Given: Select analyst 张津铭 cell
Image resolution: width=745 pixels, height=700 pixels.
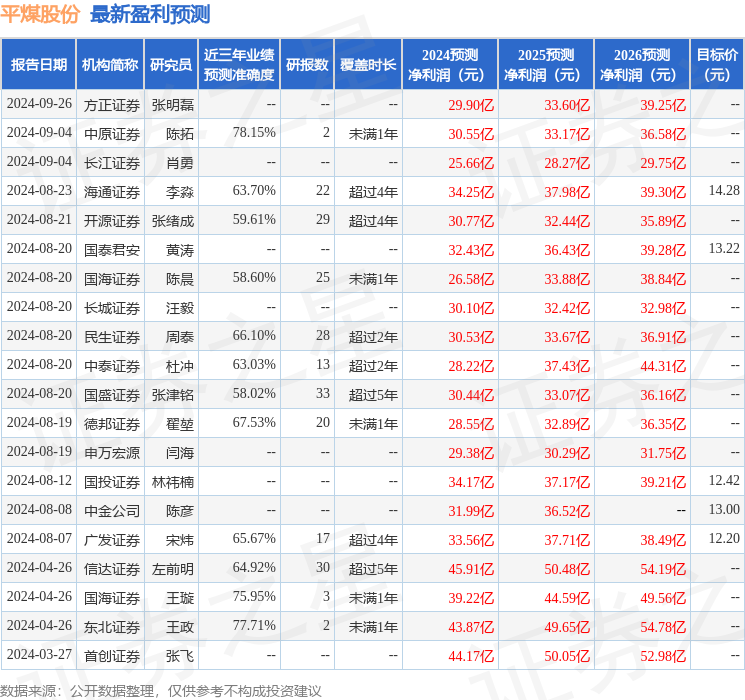Looking at the screenshot, I should coord(173,395).
